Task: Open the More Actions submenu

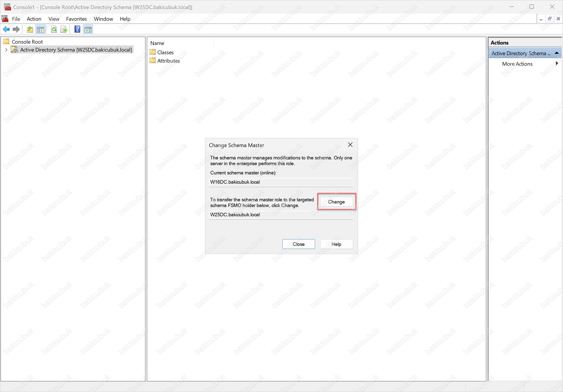Action: coord(517,64)
